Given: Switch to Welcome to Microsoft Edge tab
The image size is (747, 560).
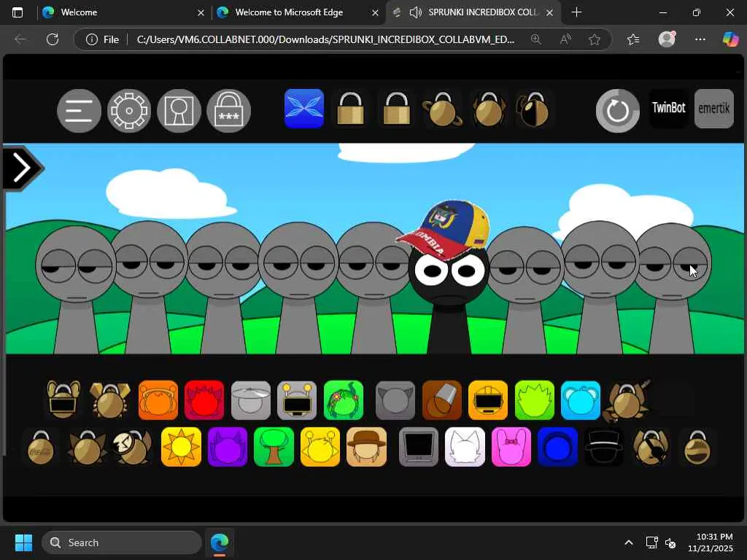Looking at the screenshot, I should pyautogui.click(x=289, y=12).
